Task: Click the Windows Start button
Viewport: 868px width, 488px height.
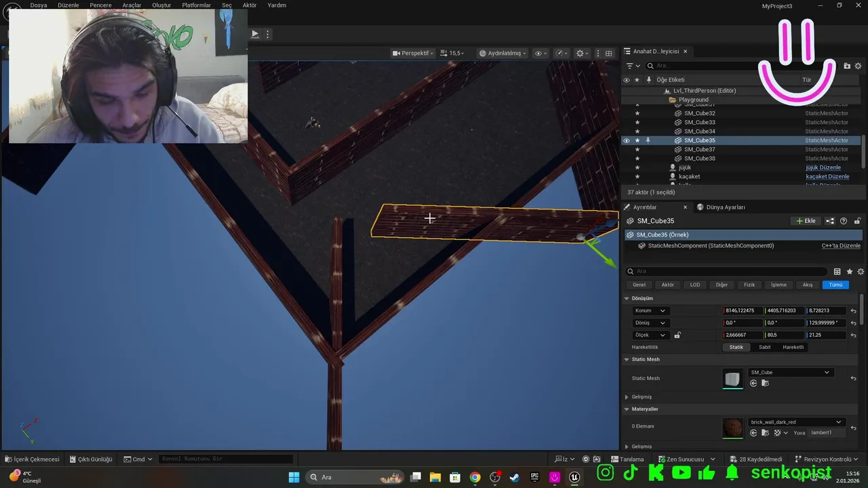Action: coord(294,477)
